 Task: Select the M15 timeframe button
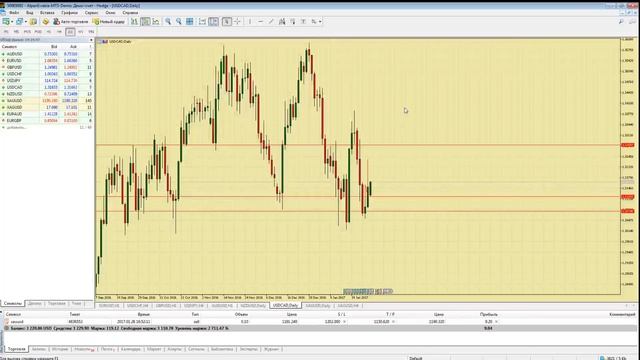click(x=27, y=31)
